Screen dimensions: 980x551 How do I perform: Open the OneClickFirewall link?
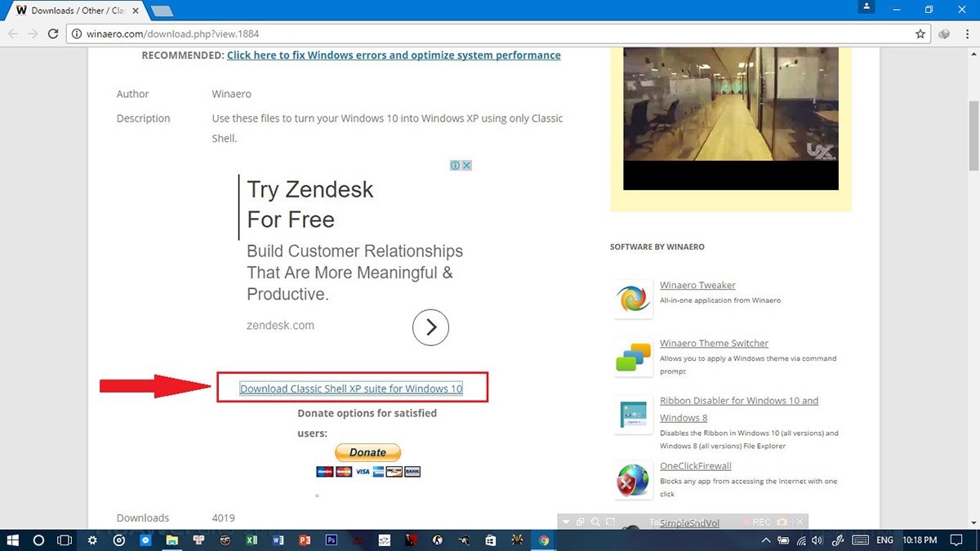(x=696, y=466)
